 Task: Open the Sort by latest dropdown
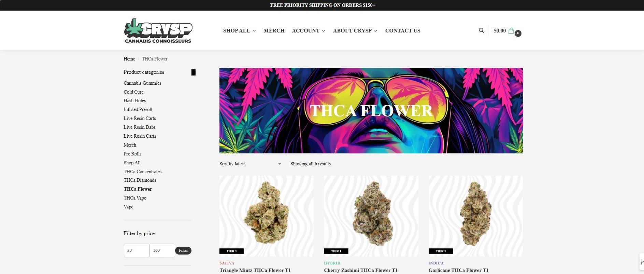pos(251,164)
